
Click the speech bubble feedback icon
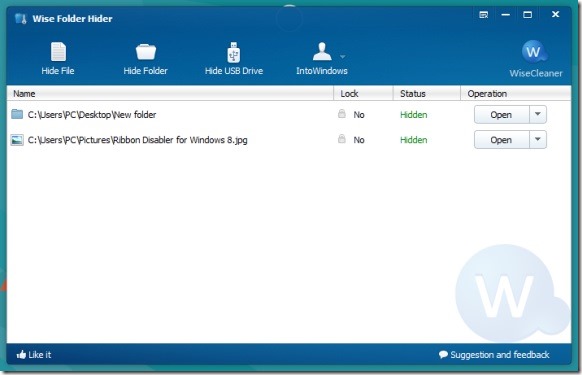tap(443, 355)
